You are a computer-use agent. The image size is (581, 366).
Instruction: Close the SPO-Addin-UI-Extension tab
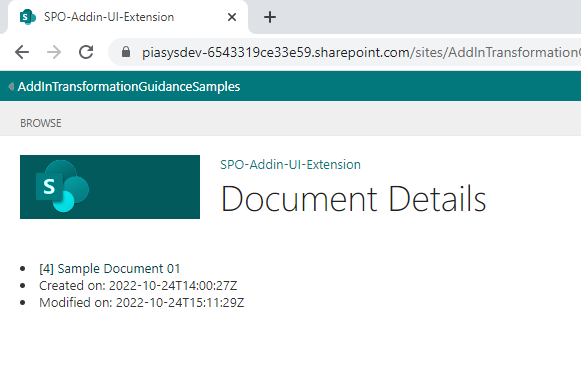pos(232,17)
